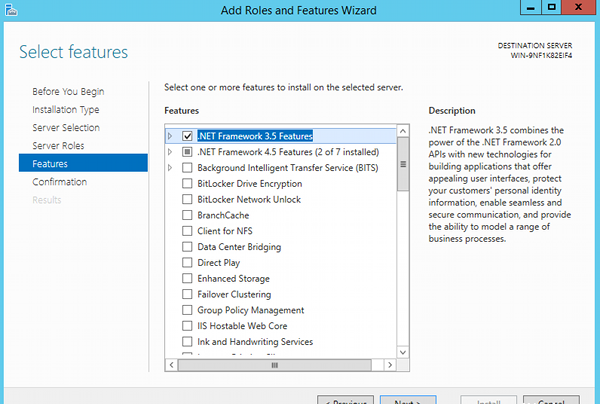Check the Client for NFS box
The image size is (600, 404).
[x=187, y=231]
